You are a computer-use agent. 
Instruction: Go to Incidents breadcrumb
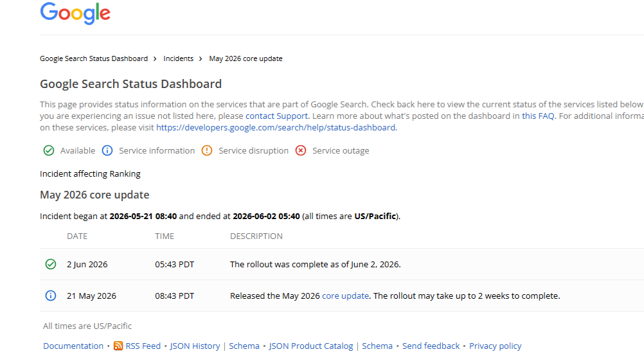(178, 58)
